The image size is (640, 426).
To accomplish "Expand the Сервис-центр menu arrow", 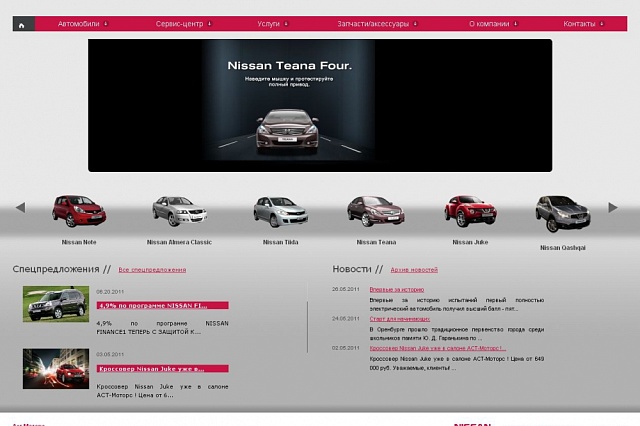I will (210, 24).
